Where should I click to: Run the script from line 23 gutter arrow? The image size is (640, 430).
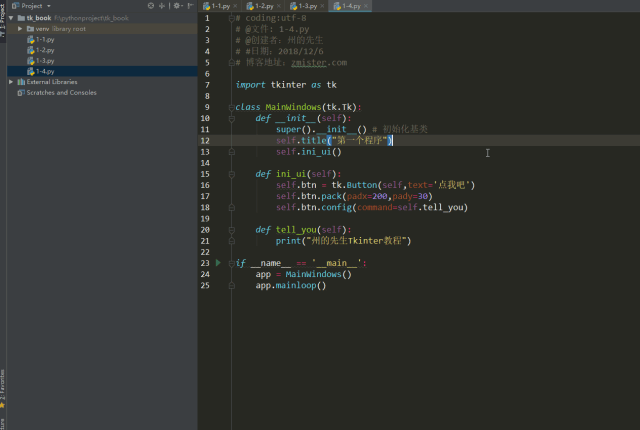tap(218, 263)
